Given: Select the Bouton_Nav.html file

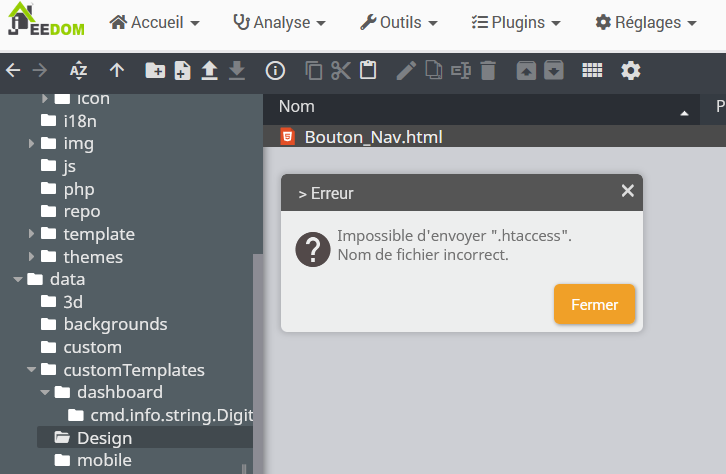Looking at the screenshot, I should (x=372, y=137).
